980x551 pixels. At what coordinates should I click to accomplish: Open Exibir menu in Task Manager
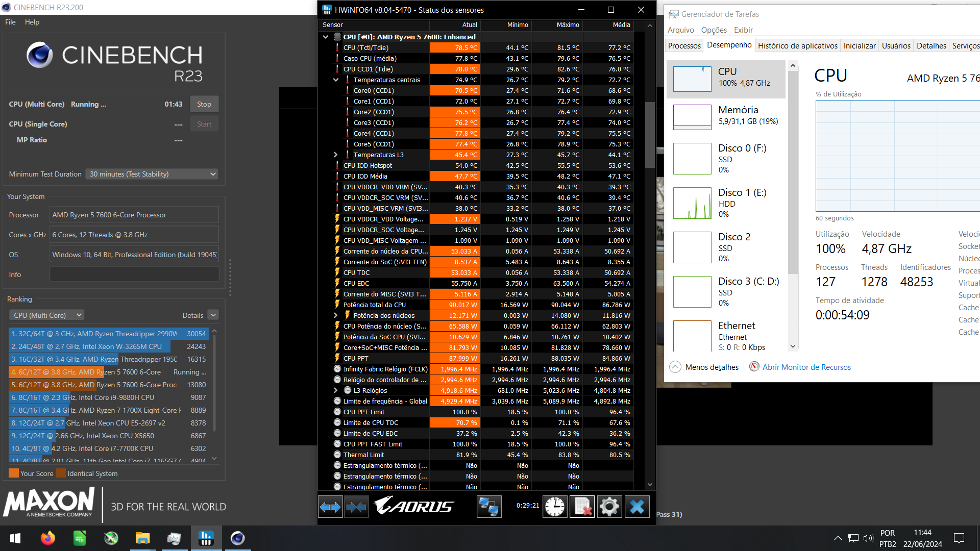(744, 30)
